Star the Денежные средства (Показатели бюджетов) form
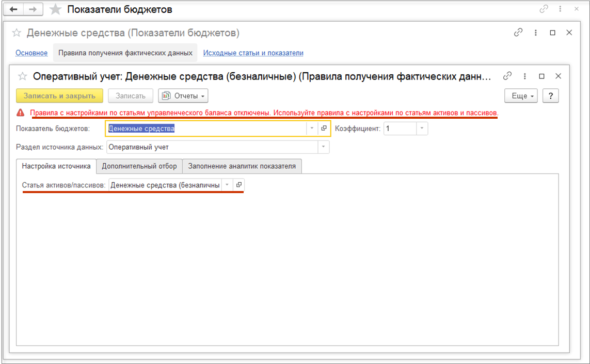 pyautogui.click(x=17, y=33)
